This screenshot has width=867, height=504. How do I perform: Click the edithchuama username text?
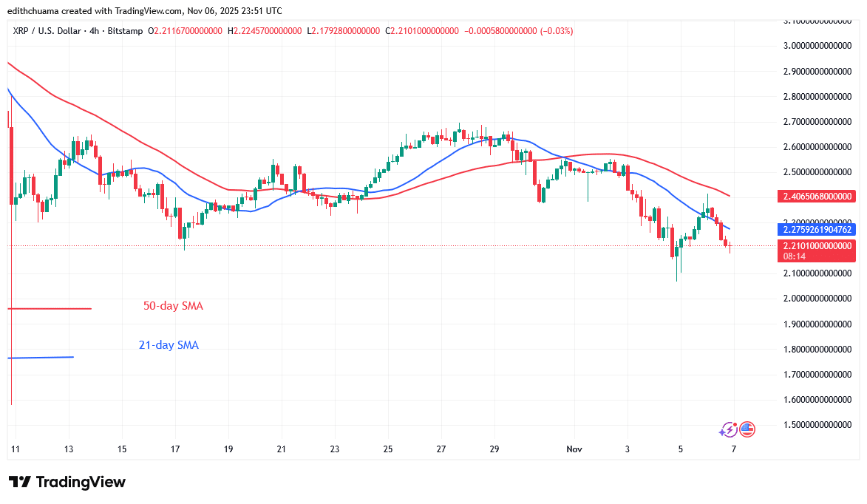[33, 10]
